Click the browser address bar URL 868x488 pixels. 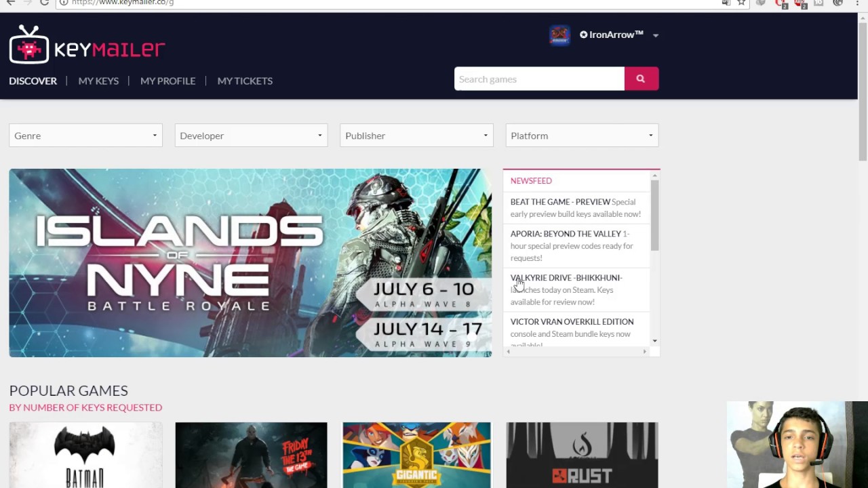[x=123, y=3]
